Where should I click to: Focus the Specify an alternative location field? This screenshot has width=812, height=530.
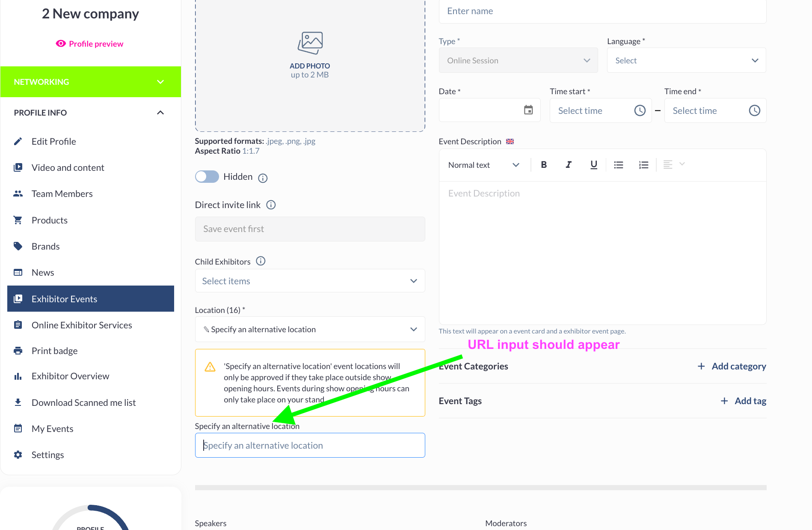click(x=310, y=445)
